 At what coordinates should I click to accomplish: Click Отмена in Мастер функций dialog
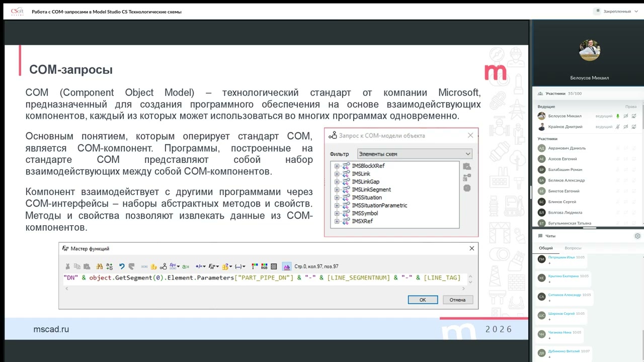(x=457, y=300)
